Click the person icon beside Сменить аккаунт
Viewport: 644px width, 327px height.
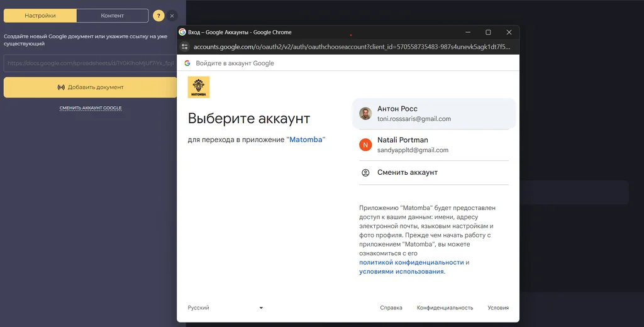click(365, 172)
